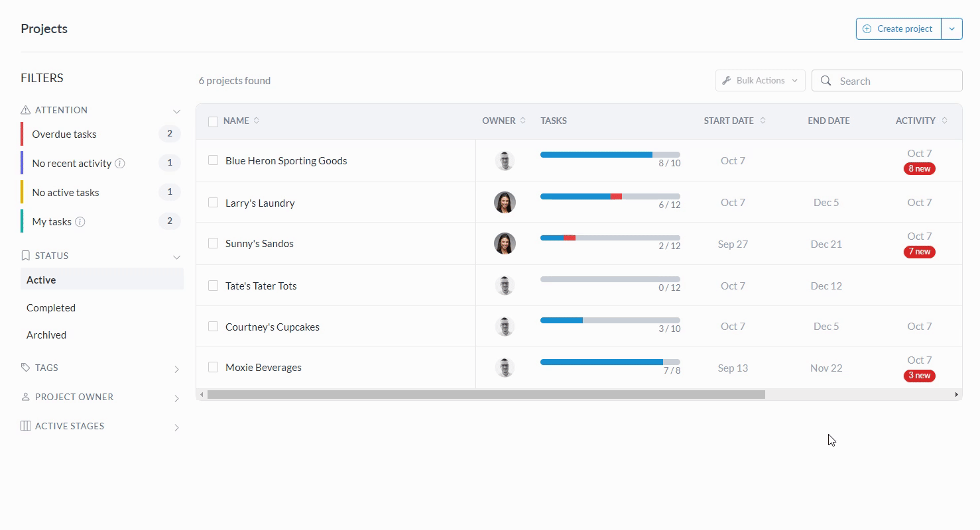Open Create project dropdown arrow
The width and height of the screenshot is (980, 530).
951,29
